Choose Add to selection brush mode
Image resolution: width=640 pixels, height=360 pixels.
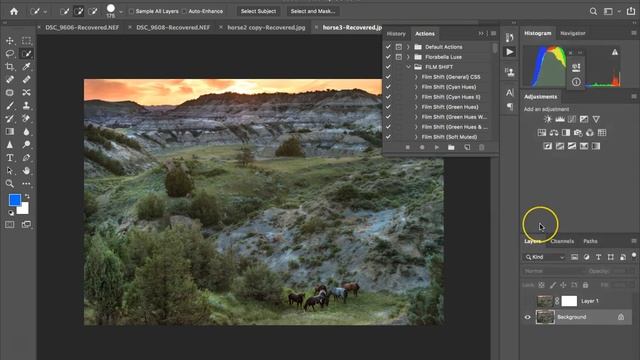(78, 11)
